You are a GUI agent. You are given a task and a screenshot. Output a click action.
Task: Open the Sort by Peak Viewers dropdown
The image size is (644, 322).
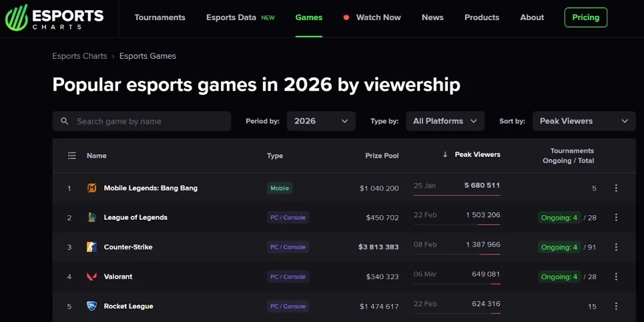tap(584, 122)
